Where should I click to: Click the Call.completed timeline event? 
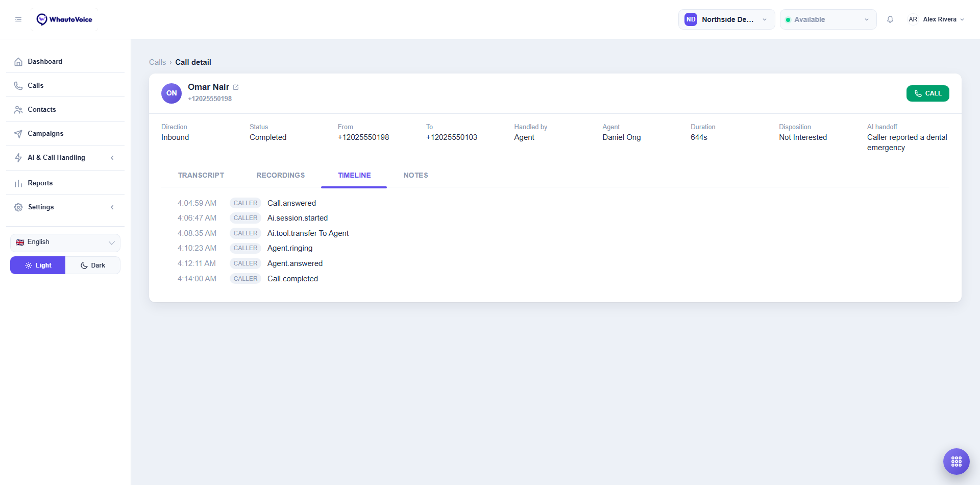point(292,279)
